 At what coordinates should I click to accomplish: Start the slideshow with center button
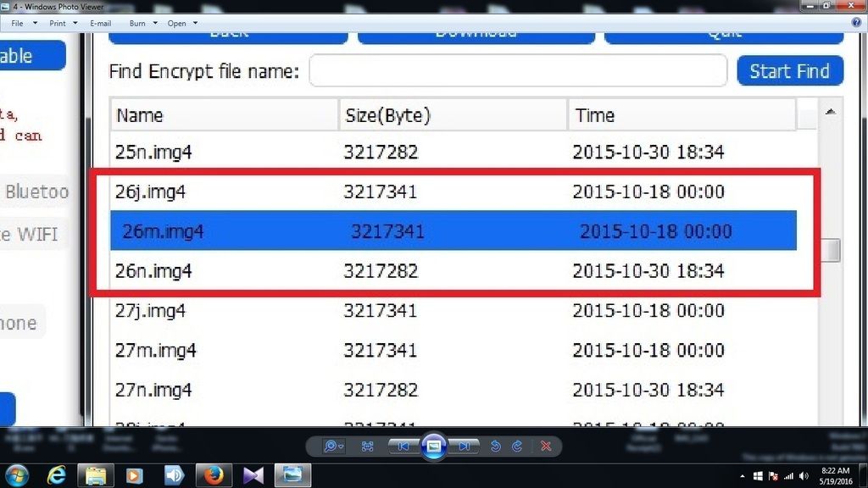tap(433, 446)
